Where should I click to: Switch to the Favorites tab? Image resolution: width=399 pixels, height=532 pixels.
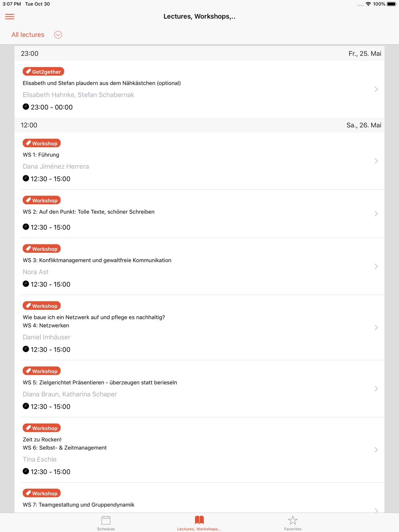293,523
